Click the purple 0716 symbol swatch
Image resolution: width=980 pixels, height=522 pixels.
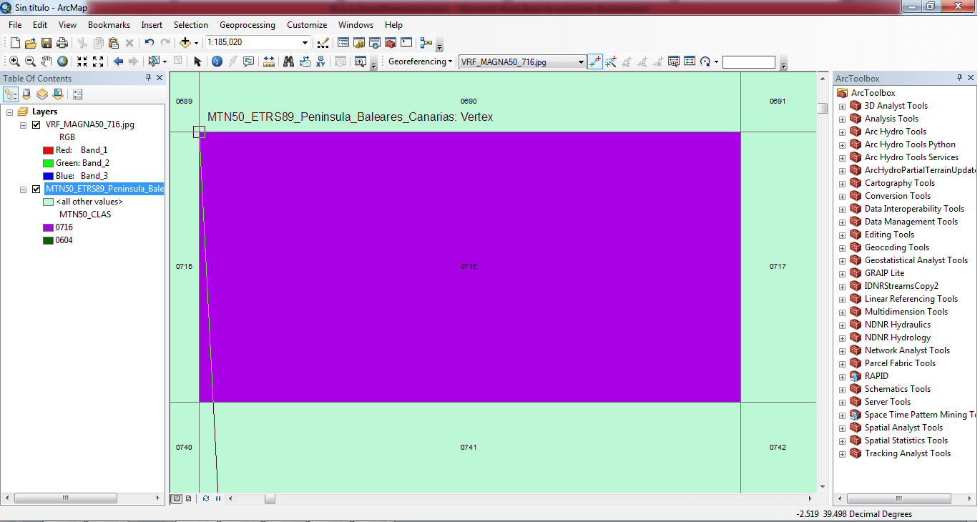48,227
